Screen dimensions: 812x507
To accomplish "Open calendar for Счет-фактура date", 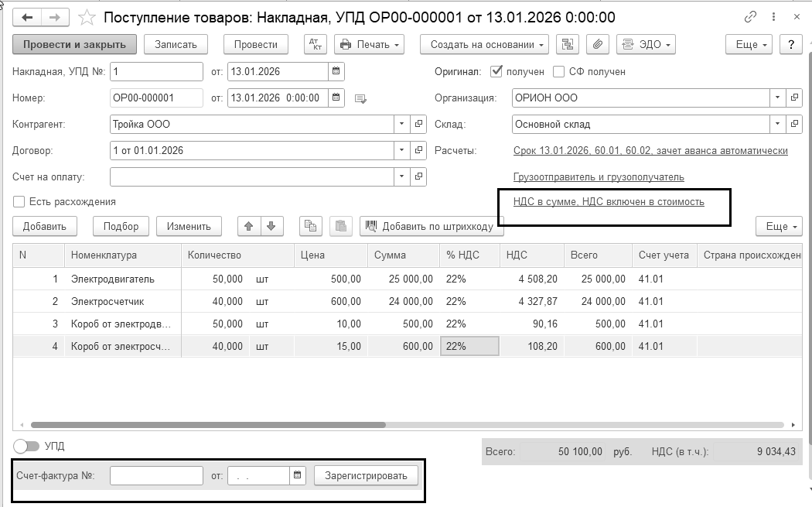I will pos(297,475).
